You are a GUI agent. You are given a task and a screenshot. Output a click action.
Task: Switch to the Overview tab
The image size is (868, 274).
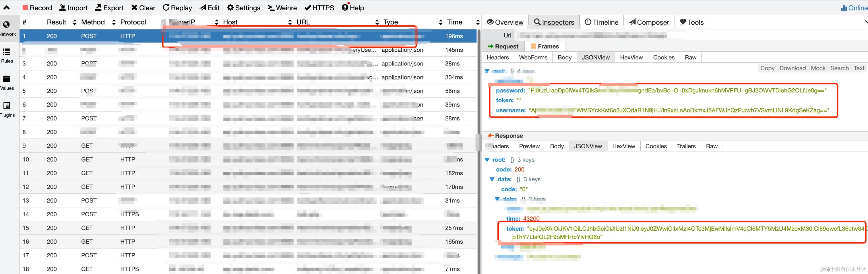pos(505,22)
